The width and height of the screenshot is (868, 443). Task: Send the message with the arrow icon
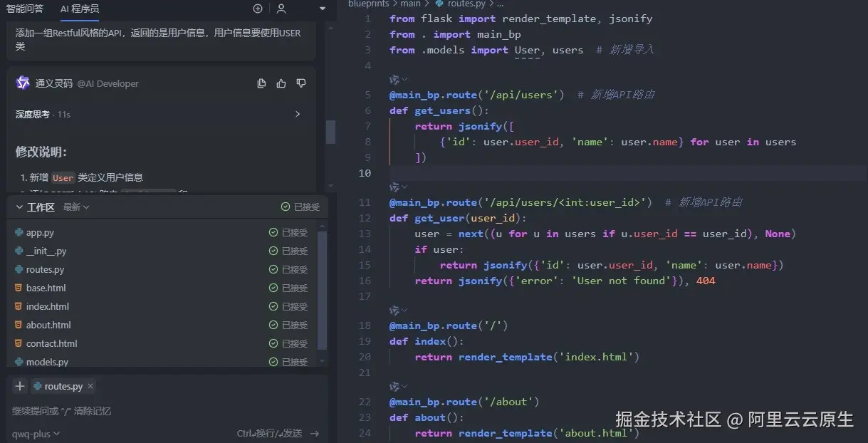(314, 433)
